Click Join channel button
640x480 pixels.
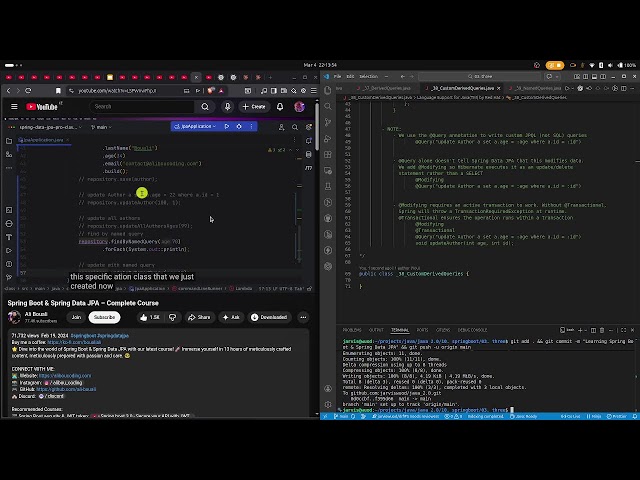coord(76,317)
